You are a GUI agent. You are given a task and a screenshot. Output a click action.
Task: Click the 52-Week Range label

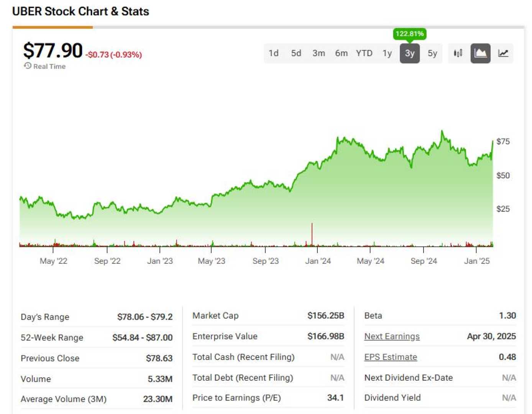52,338
